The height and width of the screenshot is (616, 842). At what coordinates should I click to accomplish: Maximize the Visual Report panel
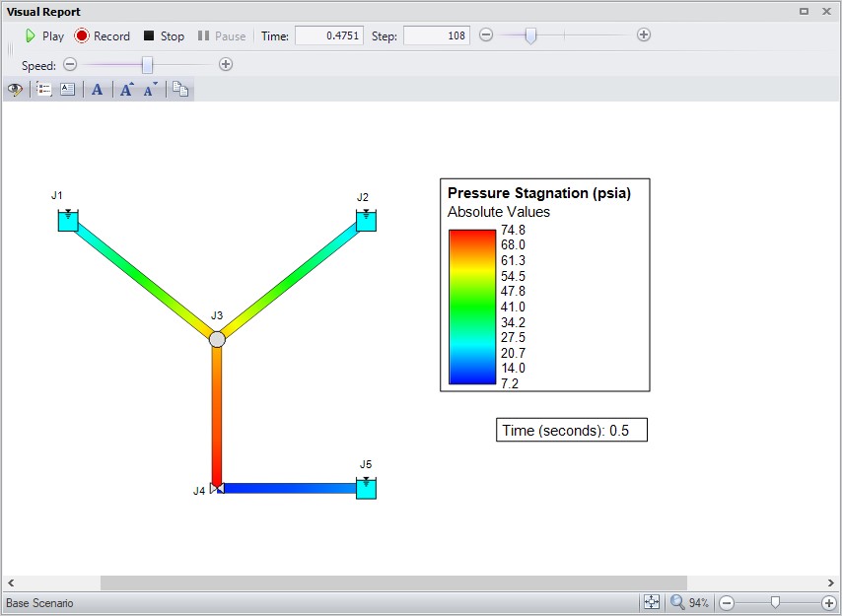pyautogui.click(x=804, y=11)
